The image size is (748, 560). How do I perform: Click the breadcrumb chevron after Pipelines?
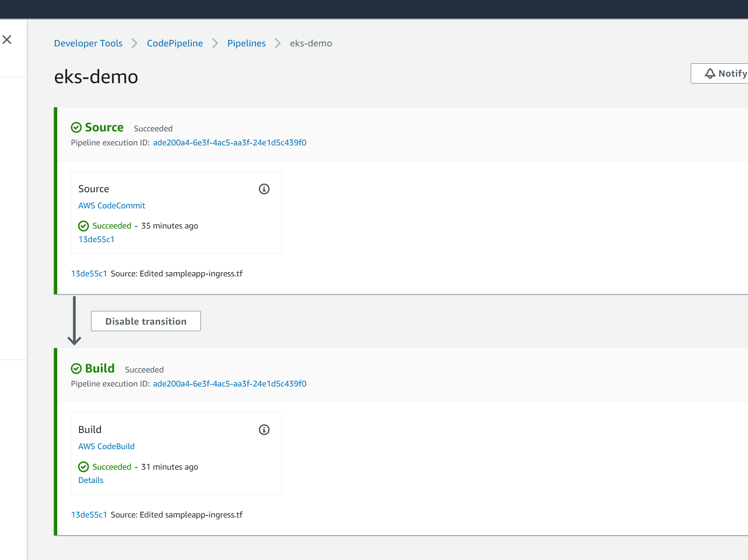coord(277,43)
